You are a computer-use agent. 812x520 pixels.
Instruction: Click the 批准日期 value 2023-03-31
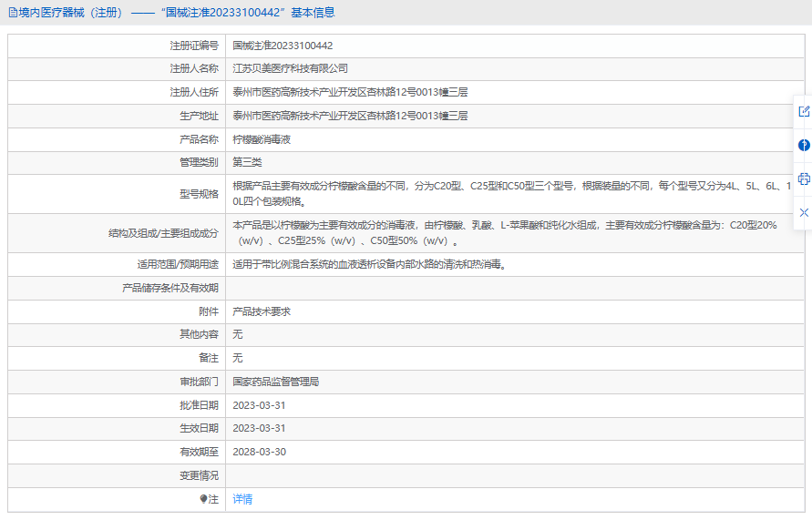point(259,405)
